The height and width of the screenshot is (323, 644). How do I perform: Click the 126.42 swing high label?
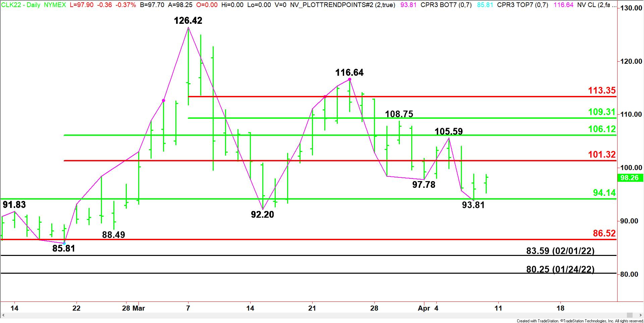point(188,21)
